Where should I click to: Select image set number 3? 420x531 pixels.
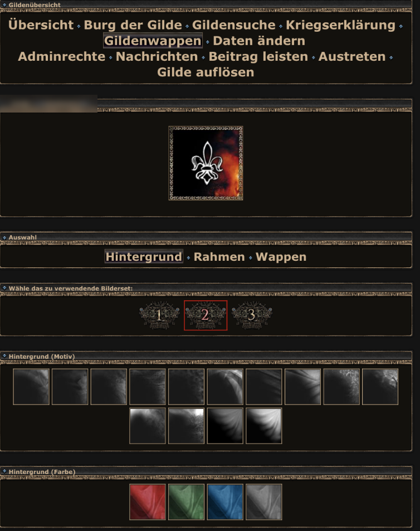coord(252,315)
